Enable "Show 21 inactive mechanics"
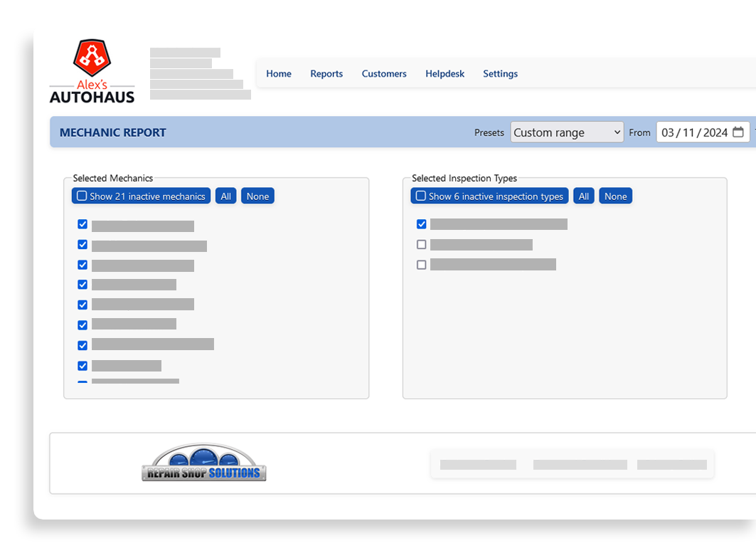The height and width of the screenshot is (548, 756). point(82,195)
